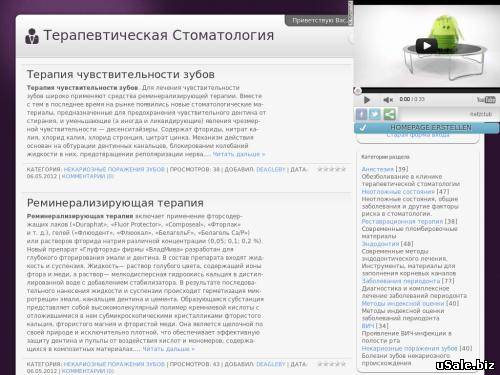The height and width of the screenshot is (375, 500).
Task: Click the site logo person icon
Action: pos(32,36)
